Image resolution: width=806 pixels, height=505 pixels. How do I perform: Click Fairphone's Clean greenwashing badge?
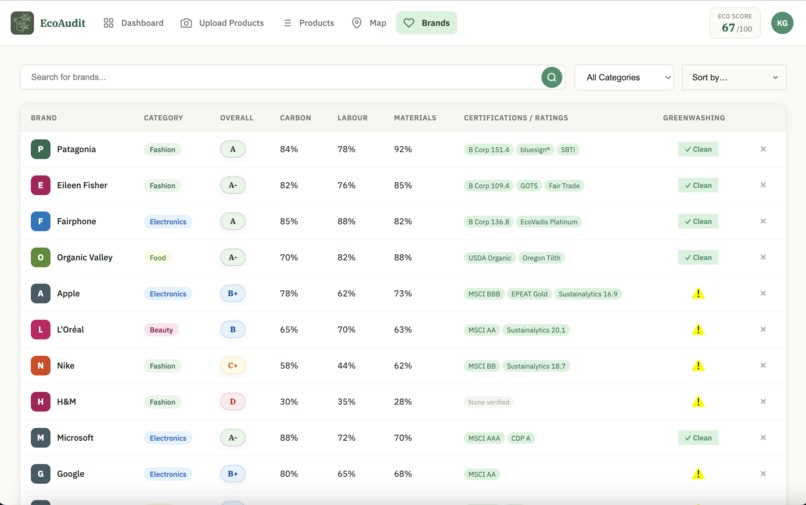[x=698, y=221]
